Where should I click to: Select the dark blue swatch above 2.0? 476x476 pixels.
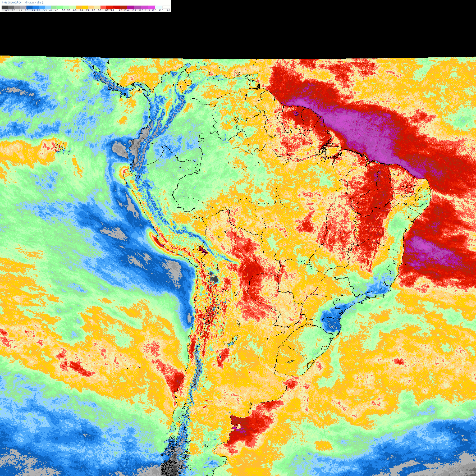tap(29, 7)
